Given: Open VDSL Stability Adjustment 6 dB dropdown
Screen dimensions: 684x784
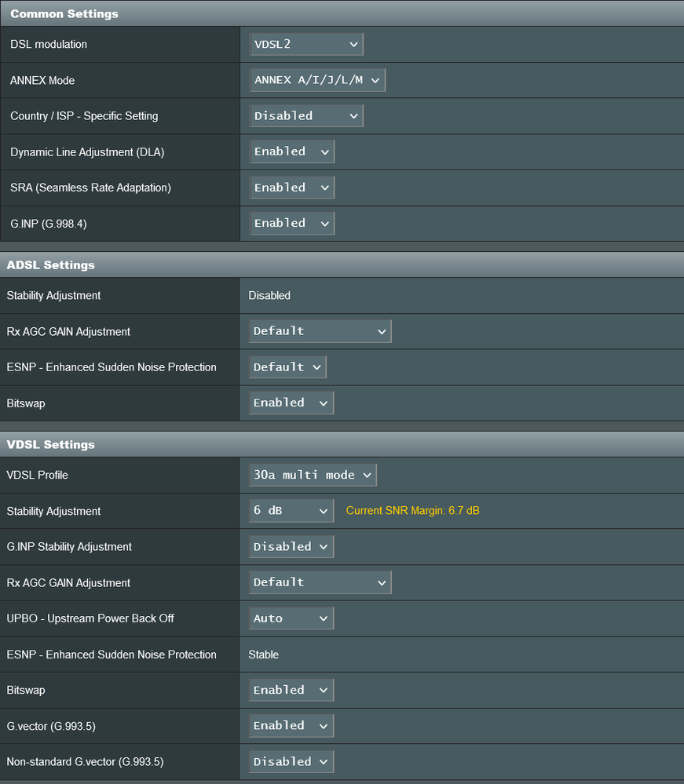Looking at the screenshot, I should [291, 511].
